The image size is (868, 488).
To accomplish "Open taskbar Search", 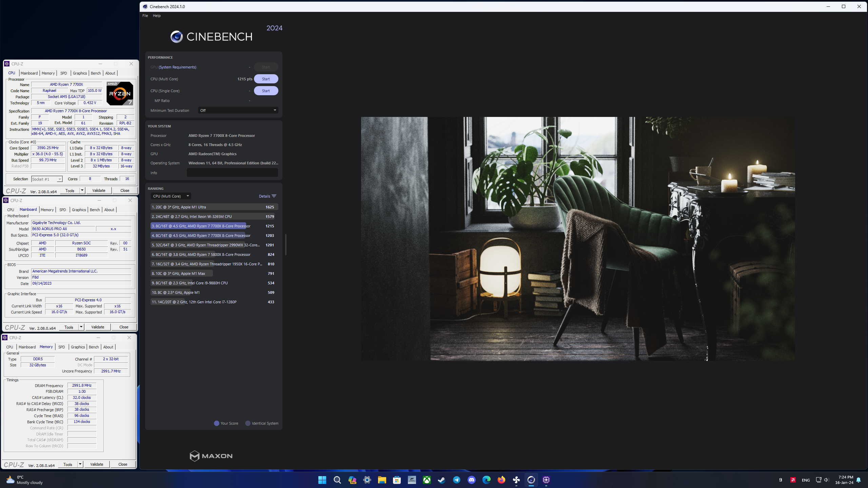I will coord(337,480).
